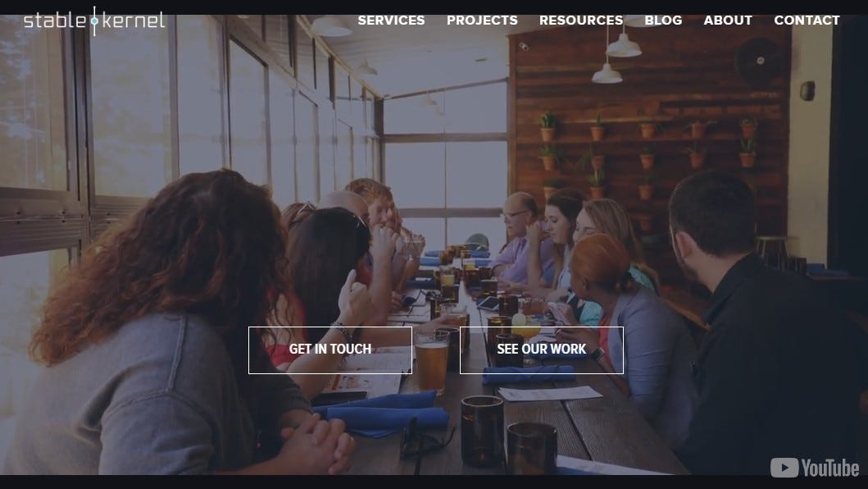Click the wall of potted plants in video

click(x=648, y=155)
